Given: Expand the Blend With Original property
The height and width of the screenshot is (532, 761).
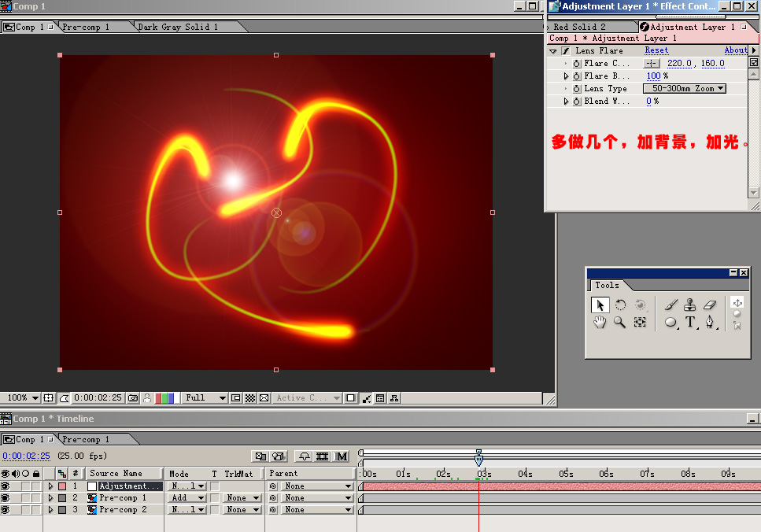Looking at the screenshot, I should point(566,102).
